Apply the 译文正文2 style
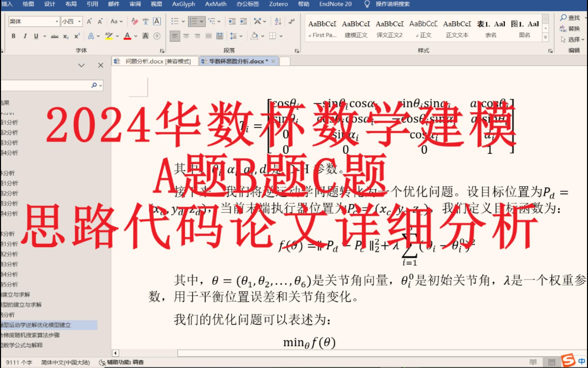Screen dimensions: 588x368 [389, 29]
